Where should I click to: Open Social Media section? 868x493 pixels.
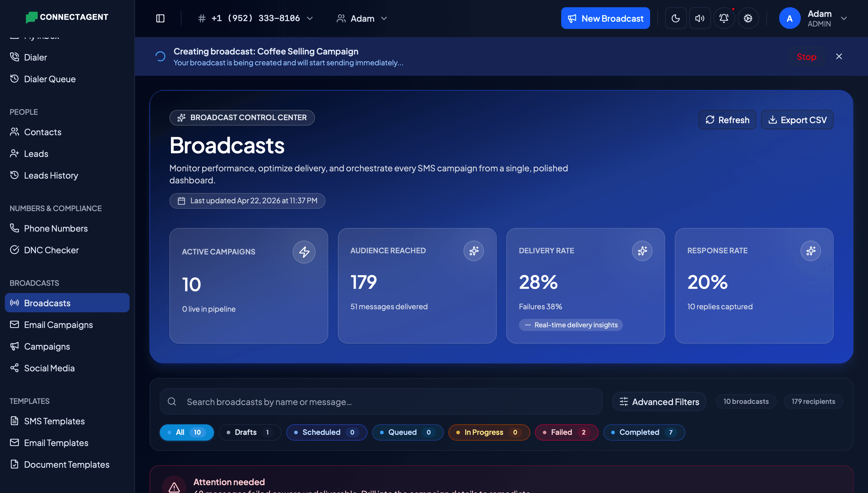point(67,368)
